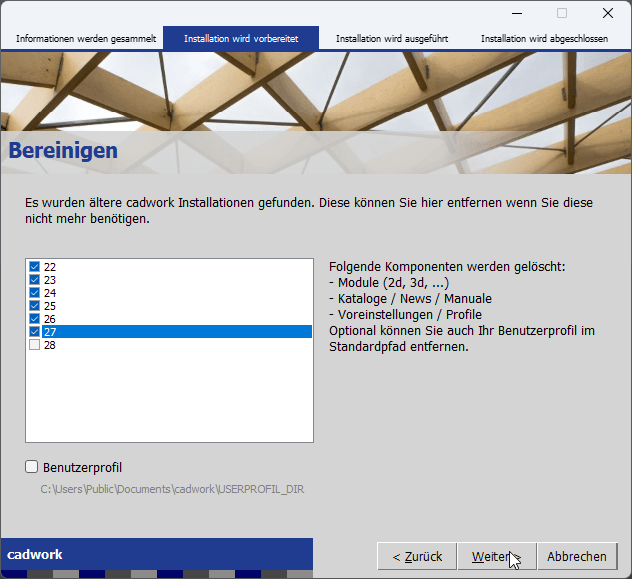Open the 'Informationen werden gesammelt' step tab
The width and height of the screenshot is (632, 579).
pos(86,39)
